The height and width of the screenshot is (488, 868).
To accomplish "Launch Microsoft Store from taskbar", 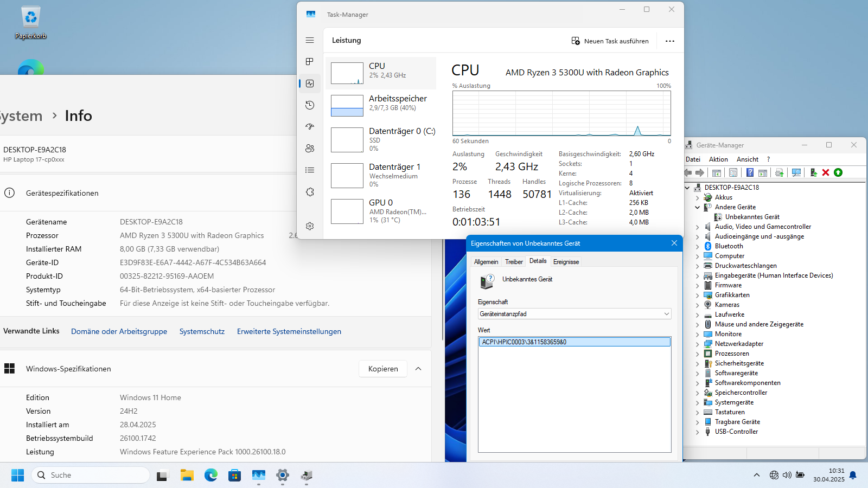I will point(234,476).
